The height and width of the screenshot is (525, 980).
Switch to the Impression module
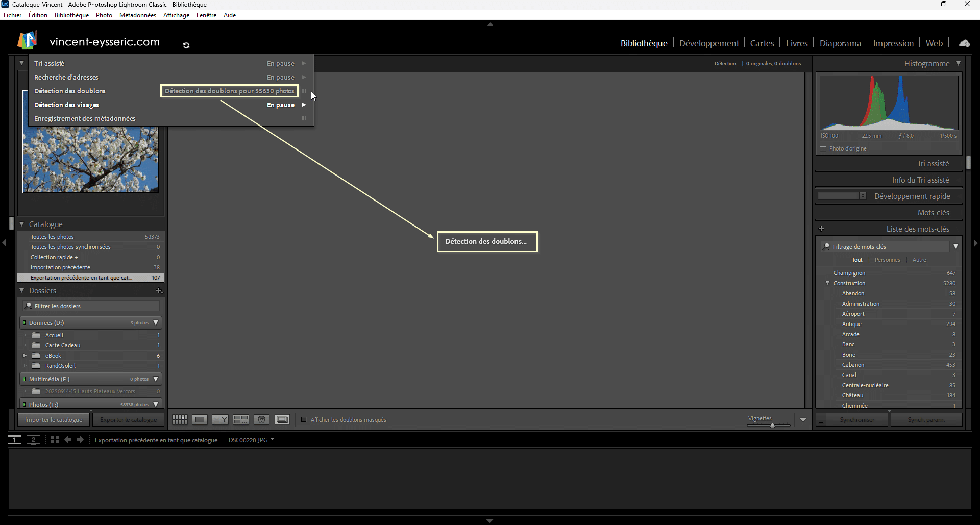[x=893, y=43]
